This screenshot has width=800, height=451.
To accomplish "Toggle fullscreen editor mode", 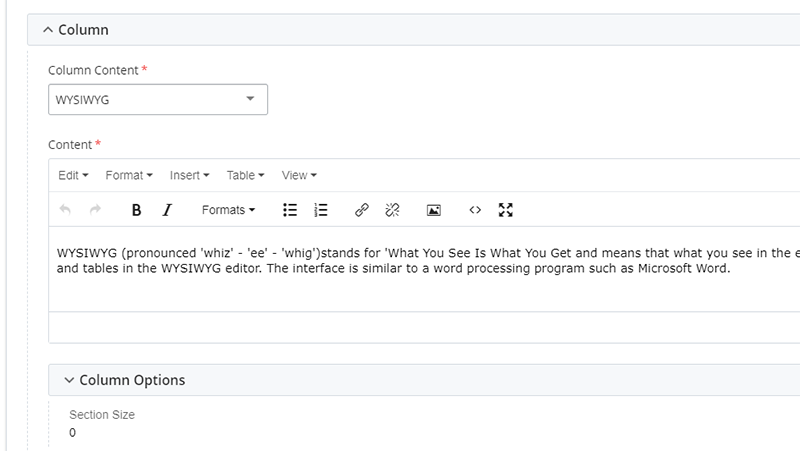I will tap(506, 210).
